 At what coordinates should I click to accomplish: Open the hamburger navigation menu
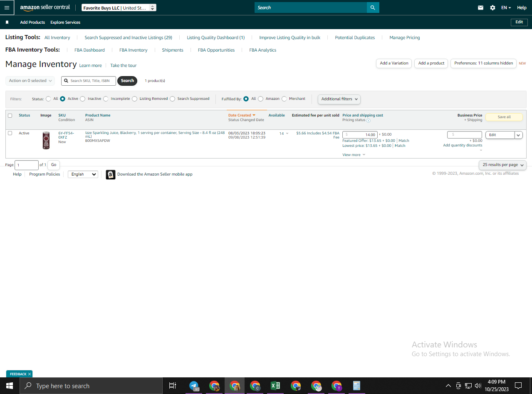click(7, 7)
